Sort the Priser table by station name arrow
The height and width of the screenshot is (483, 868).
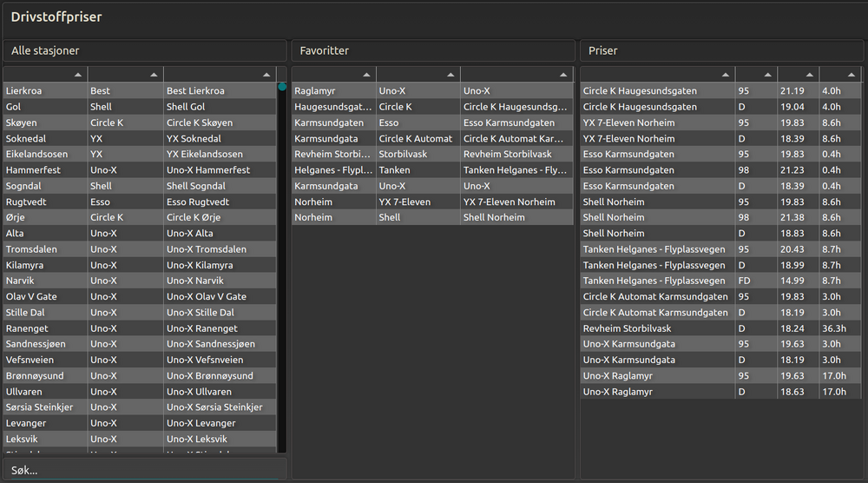tap(725, 75)
